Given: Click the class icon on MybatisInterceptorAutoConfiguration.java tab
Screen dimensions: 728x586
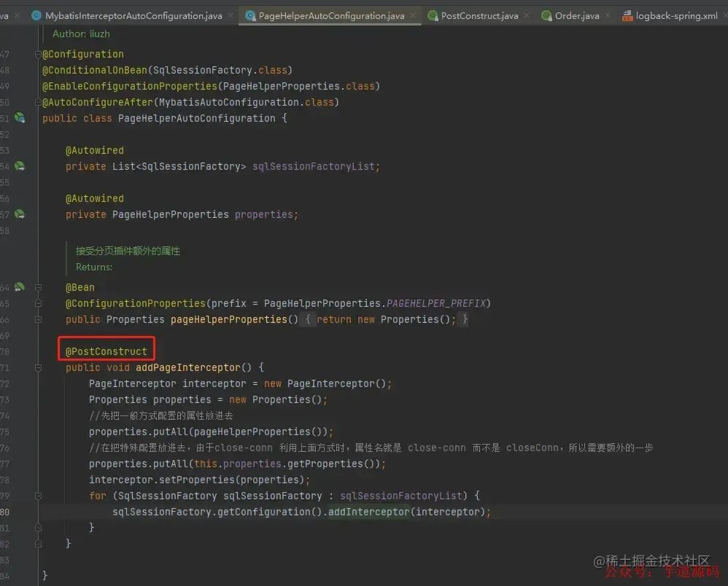Looking at the screenshot, I should 35,15.
